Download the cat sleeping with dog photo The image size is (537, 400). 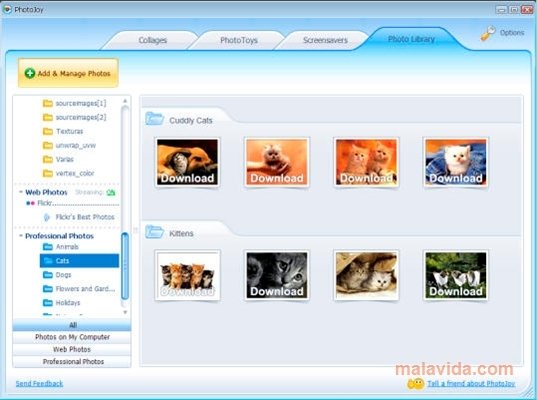(187, 162)
